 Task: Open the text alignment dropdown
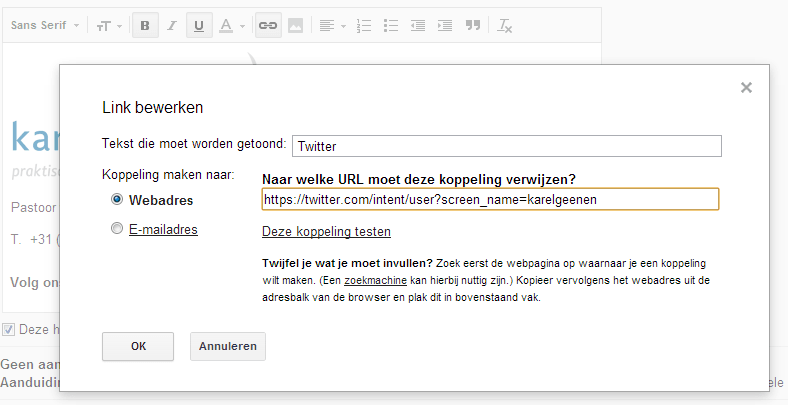[332, 26]
